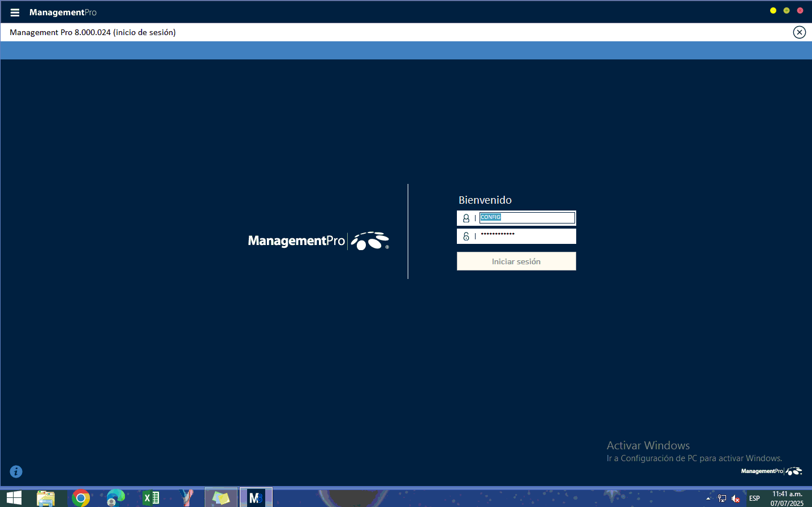The height and width of the screenshot is (507, 812).
Task: Open the blue information icon
Action: point(16,471)
